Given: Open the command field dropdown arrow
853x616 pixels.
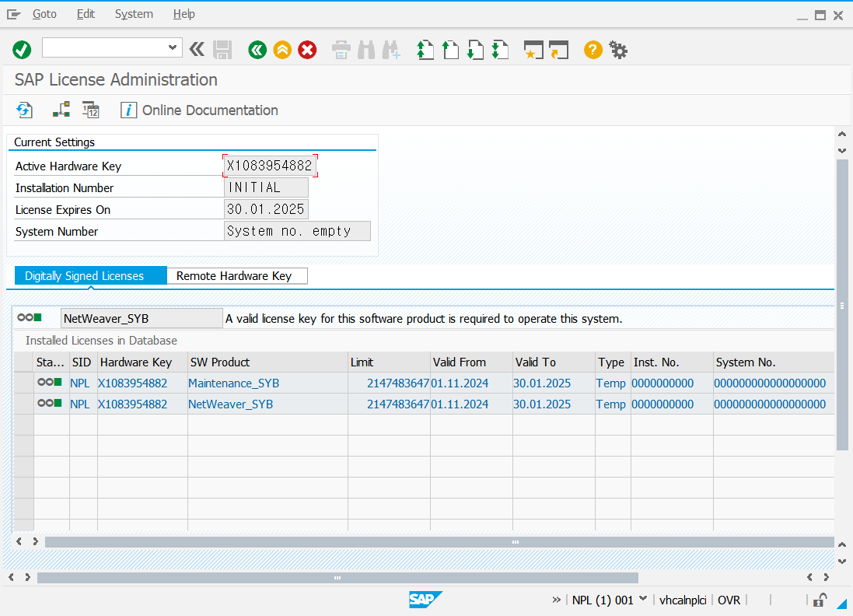Looking at the screenshot, I should [x=173, y=47].
